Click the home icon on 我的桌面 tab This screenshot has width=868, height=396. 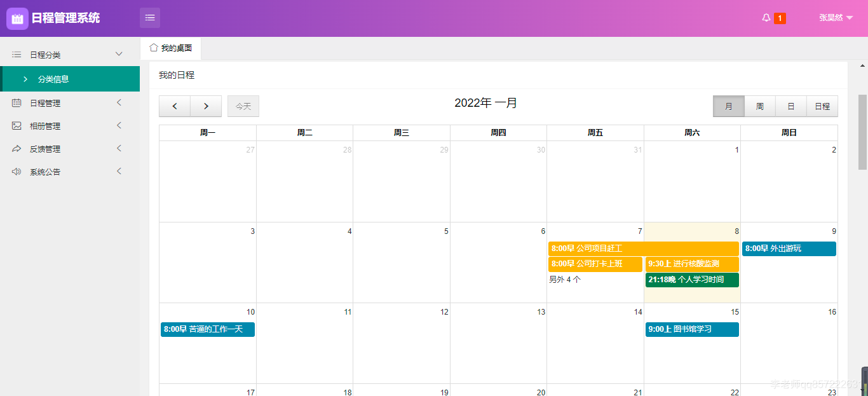click(154, 48)
